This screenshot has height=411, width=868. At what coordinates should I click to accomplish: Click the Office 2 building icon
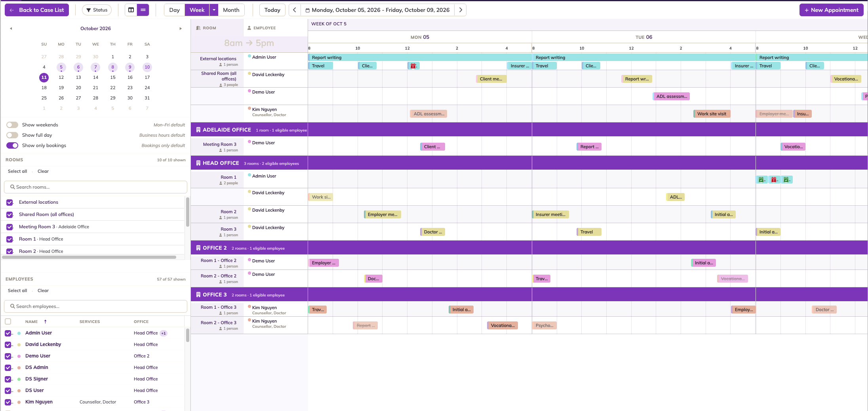198,248
